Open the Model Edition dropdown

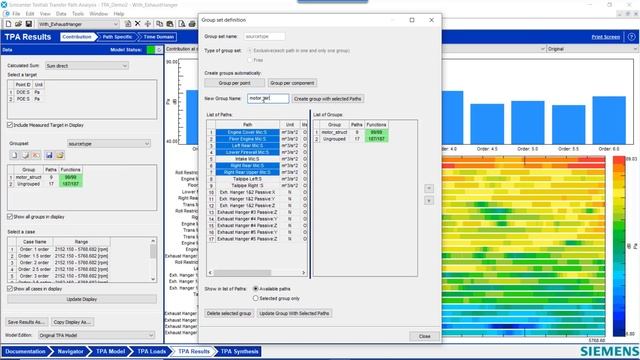(96, 335)
